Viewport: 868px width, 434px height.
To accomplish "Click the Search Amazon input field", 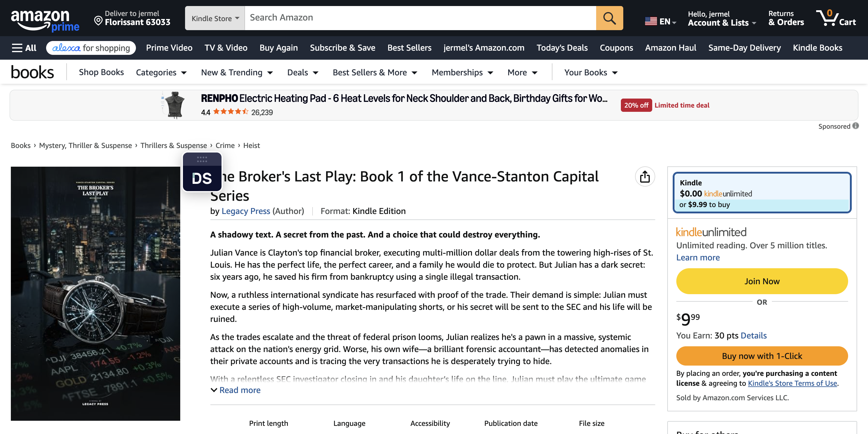I will click(x=420, y=18).
